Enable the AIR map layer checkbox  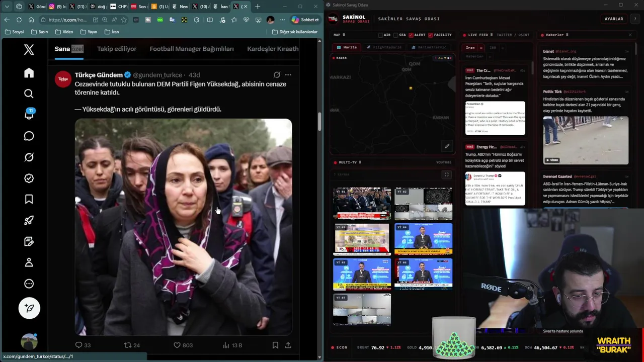coord(380,35)
